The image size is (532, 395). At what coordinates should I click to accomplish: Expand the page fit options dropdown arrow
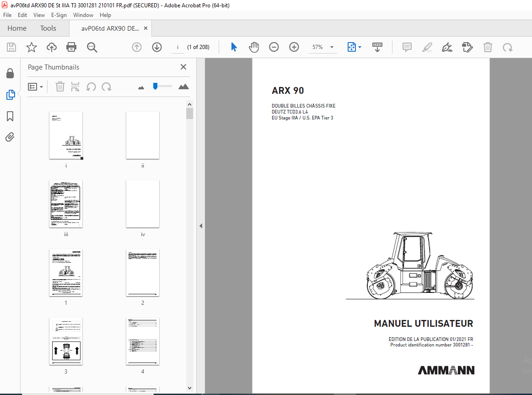[360, 47]
